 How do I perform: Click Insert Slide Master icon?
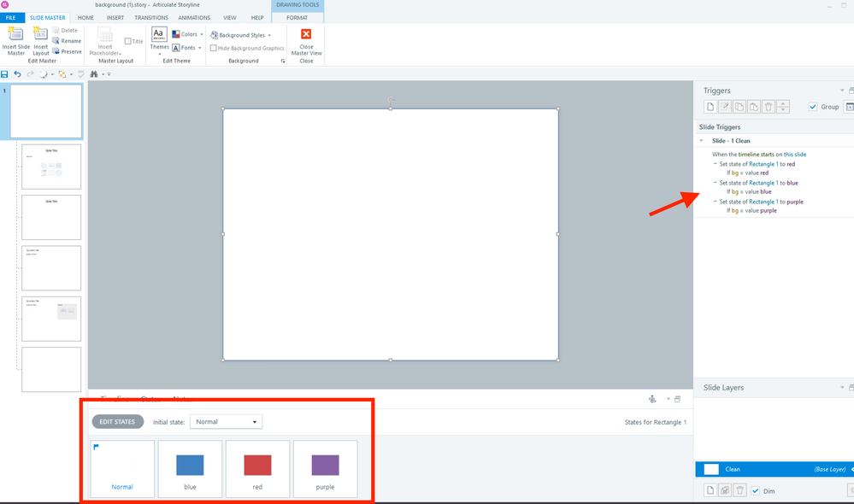15,41
